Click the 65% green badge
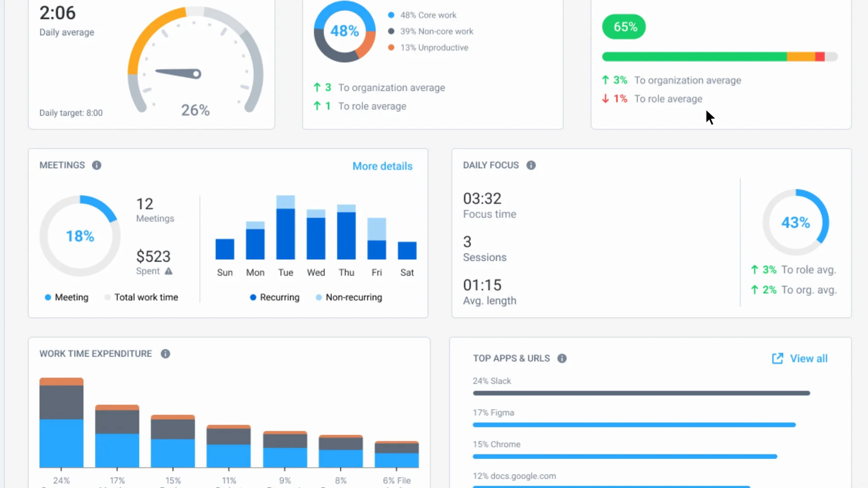Screen dimensions: 868x488 click(x=624, y=27)
